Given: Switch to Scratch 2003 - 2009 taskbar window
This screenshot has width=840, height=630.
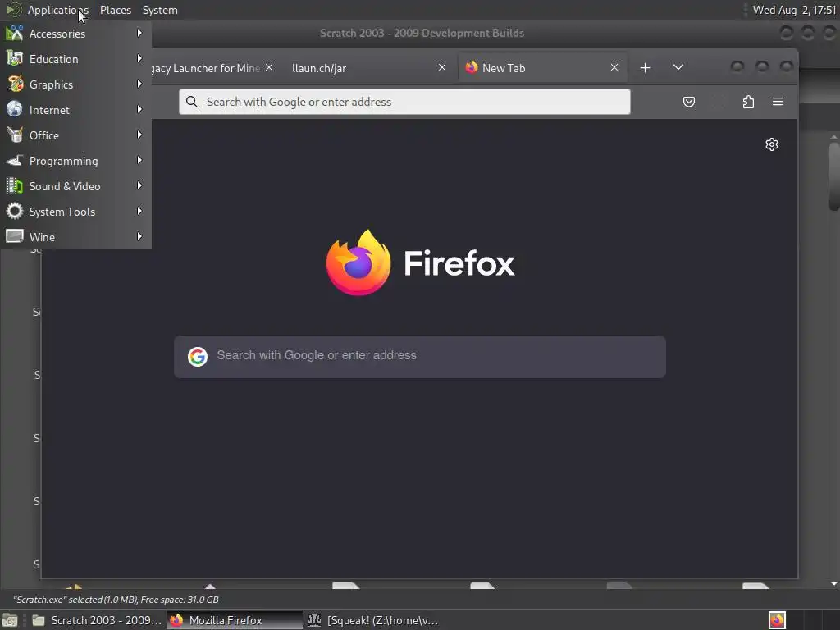Looking at the screenshot, I should click(97, 620).
